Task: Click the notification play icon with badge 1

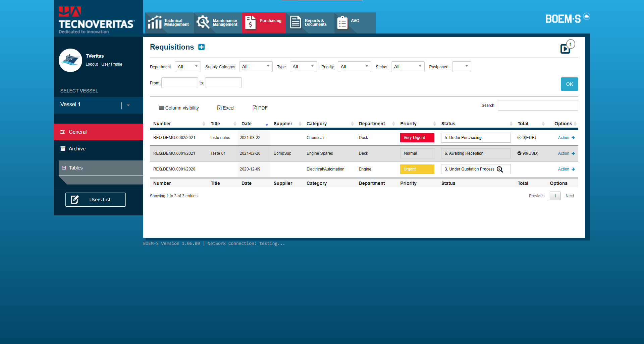Action: (566, 48)
